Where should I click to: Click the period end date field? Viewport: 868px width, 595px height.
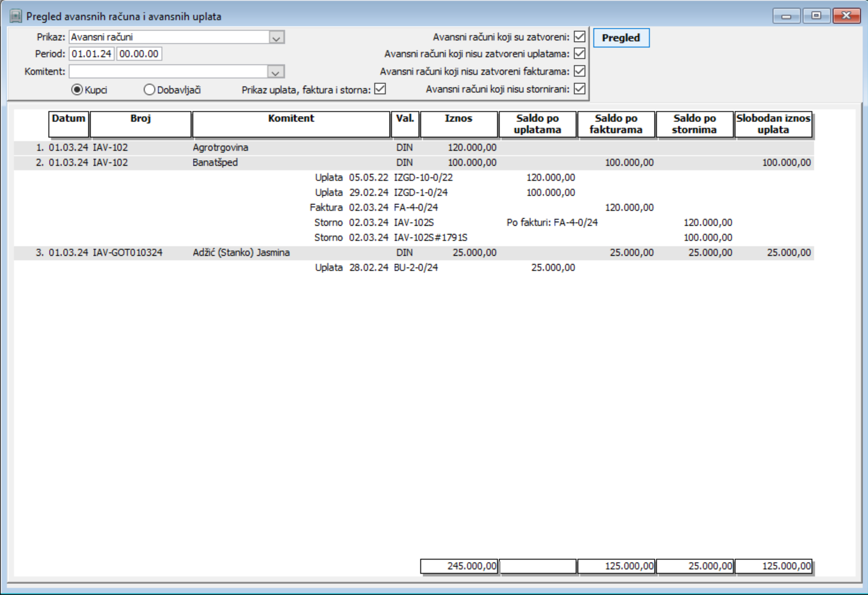point(139,54)
